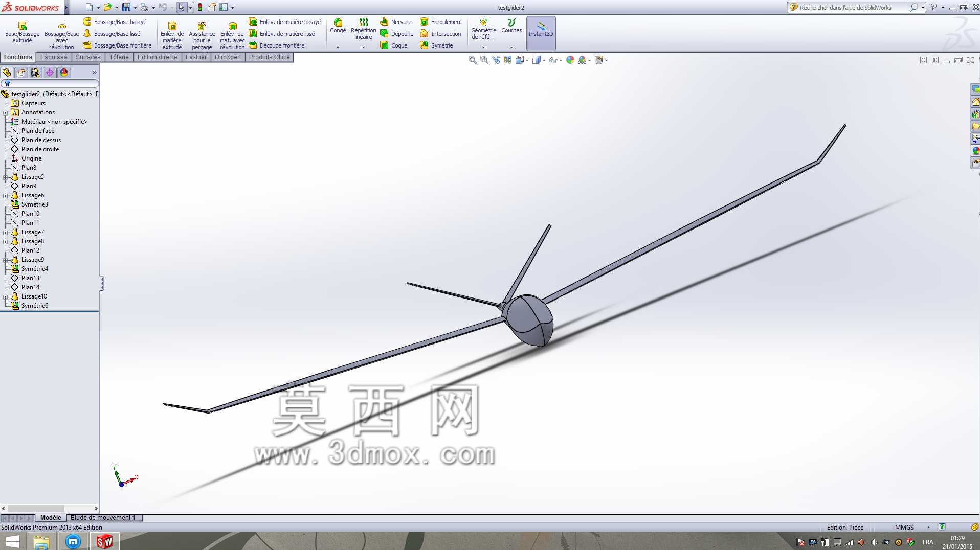Expand the Lissage5 tree node
The image size is (980, 550).
[x=5, y=177]
